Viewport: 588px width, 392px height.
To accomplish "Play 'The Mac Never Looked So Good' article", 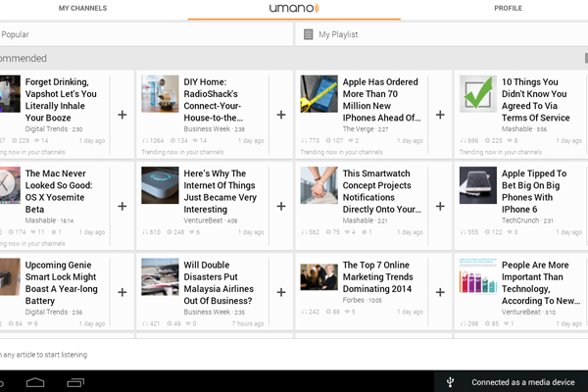I will click(x=59, y=191).
